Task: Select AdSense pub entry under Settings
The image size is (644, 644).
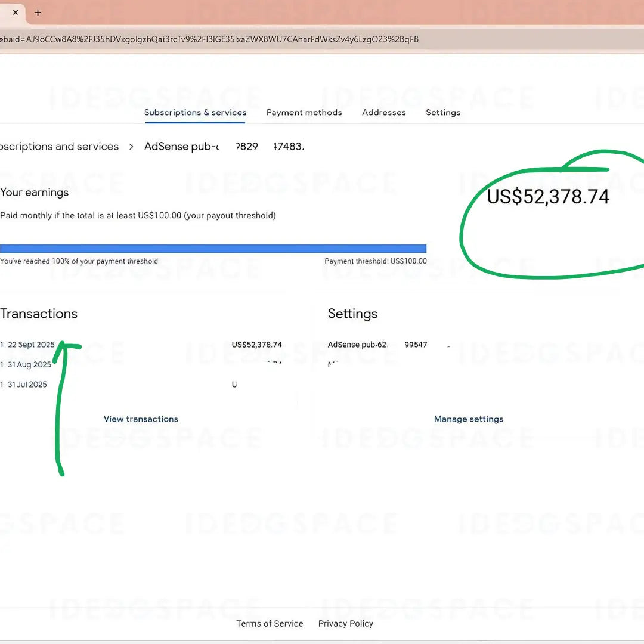Action: [x=377, y=345]
